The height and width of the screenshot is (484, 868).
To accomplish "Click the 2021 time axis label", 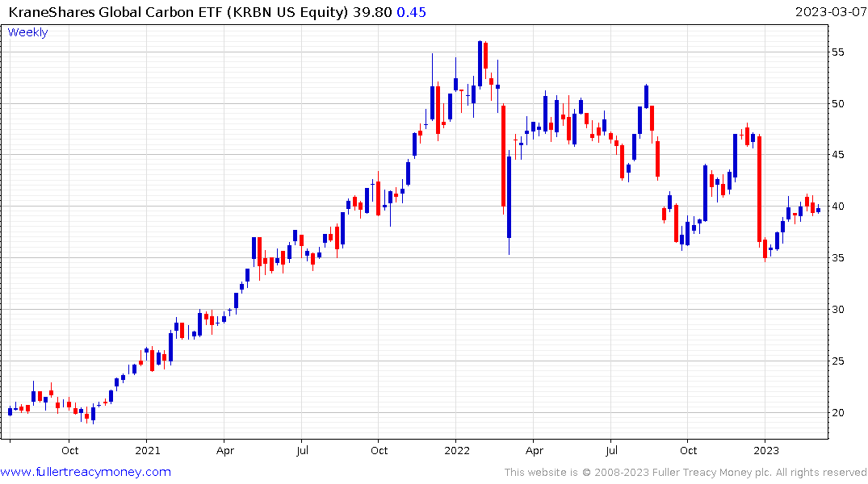I will click(x=147, y=451).
